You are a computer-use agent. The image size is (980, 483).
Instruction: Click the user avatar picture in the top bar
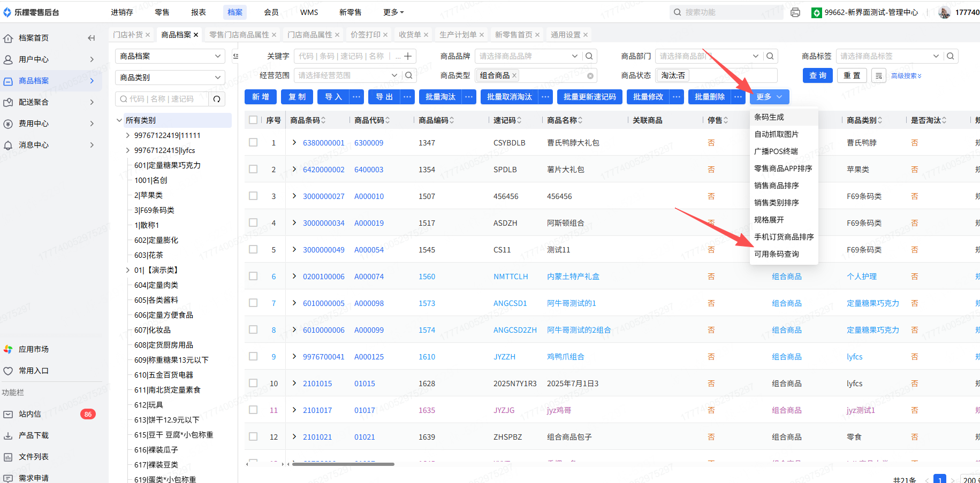click(x=944, y=12)
